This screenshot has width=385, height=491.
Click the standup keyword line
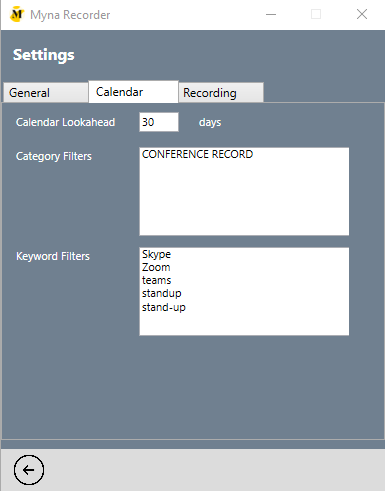tap(162, 294)
